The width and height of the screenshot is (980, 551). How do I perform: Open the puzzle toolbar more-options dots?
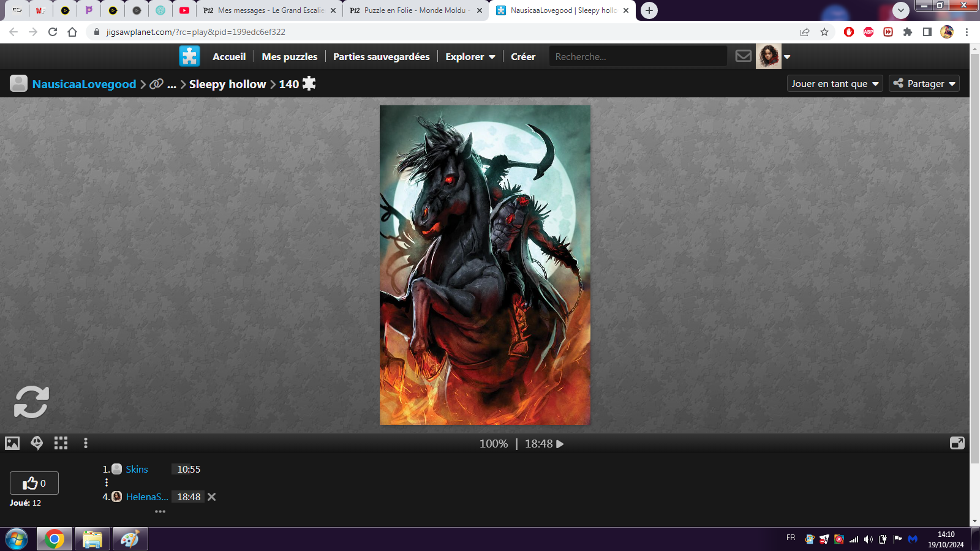86,443
